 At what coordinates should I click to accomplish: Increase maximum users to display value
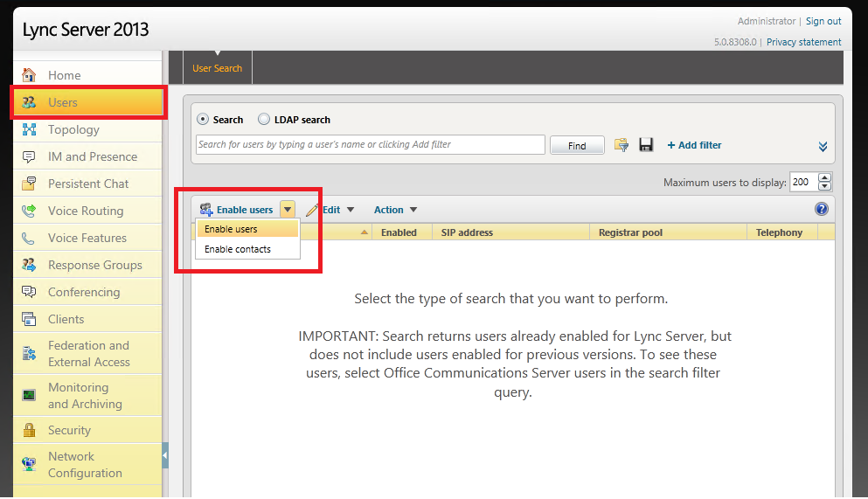[825, 177]
